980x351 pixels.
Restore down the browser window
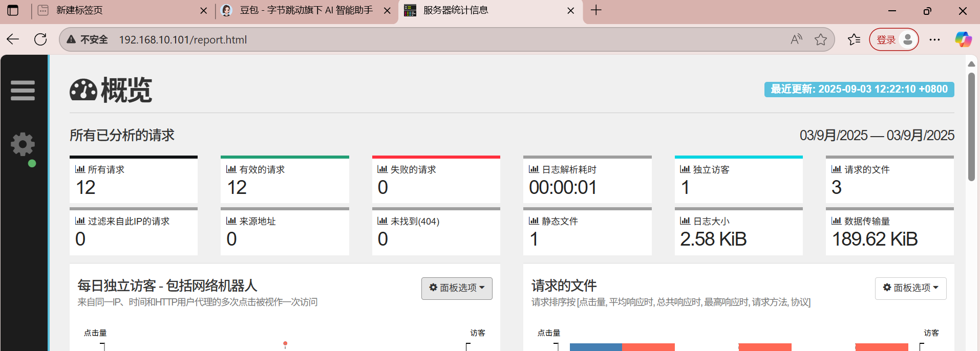point(927,11)
